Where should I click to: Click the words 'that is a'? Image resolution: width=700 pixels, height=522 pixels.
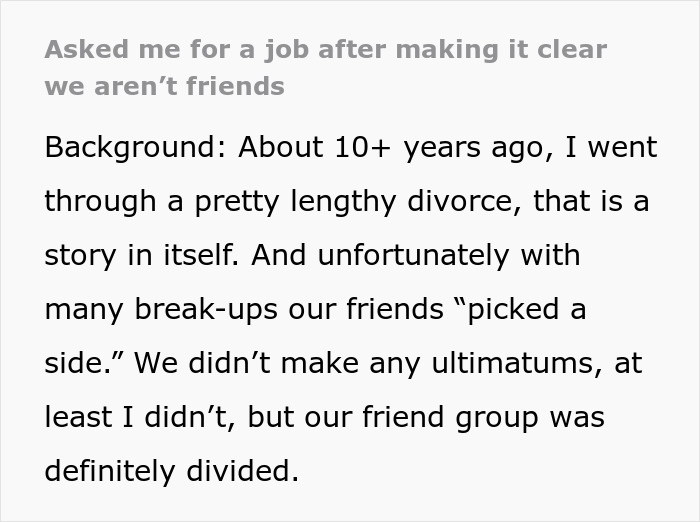(591, 201)
